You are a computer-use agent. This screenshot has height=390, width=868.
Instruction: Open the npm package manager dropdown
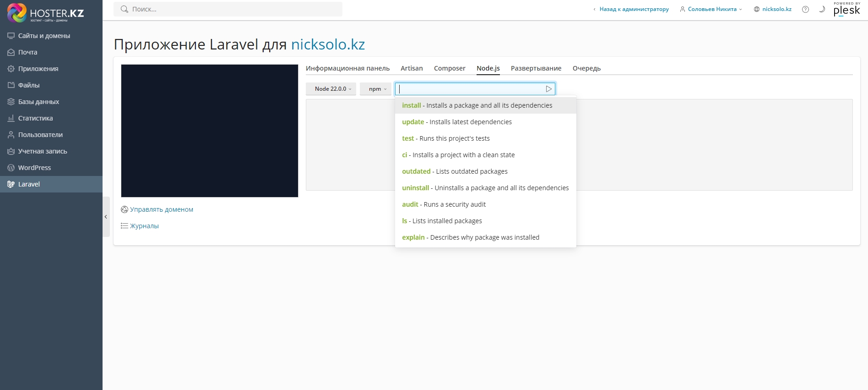(376, 89)
